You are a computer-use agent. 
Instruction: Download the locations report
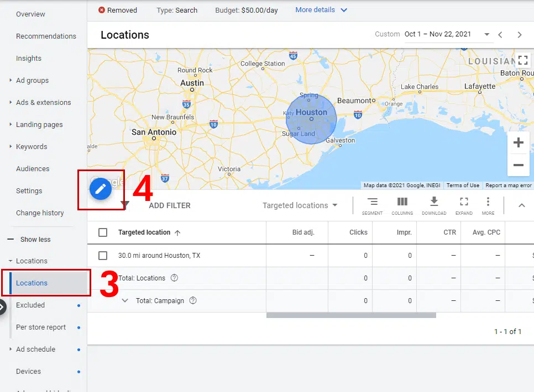434,206
